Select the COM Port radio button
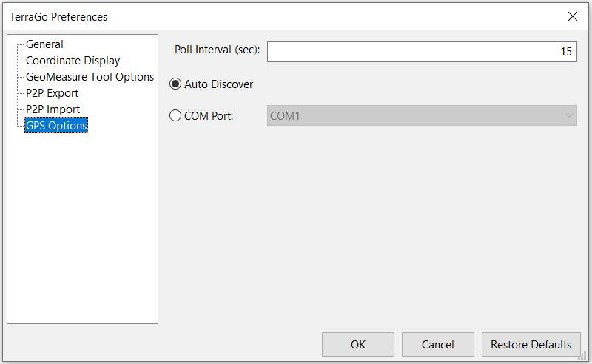592x364 pixels. point(175,115)
